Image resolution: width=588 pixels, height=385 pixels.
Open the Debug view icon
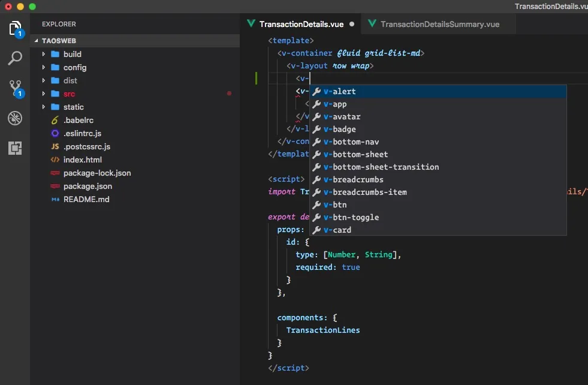coord(15,118)
